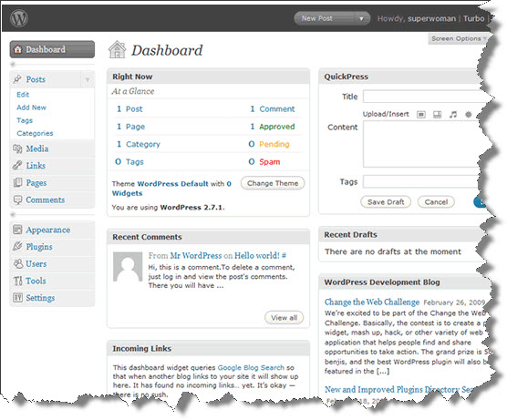Click the Appearance icon in sidebar

(x=17, y=230)
